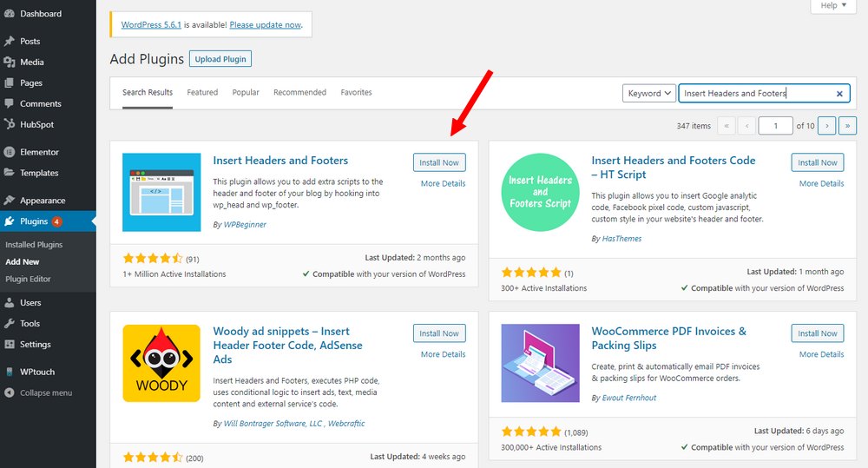Click the current page number field

(775, 126)
